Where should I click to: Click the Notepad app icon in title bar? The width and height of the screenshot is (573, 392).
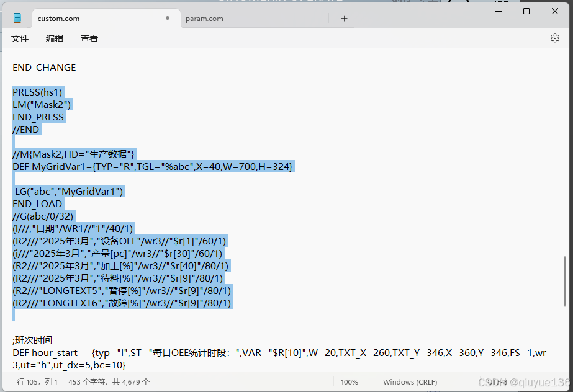(17, 18)
